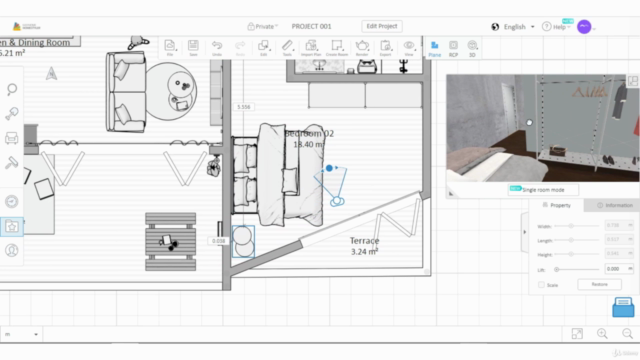
Task: Select the striped outdoor bench table
Action: point(171,242)
